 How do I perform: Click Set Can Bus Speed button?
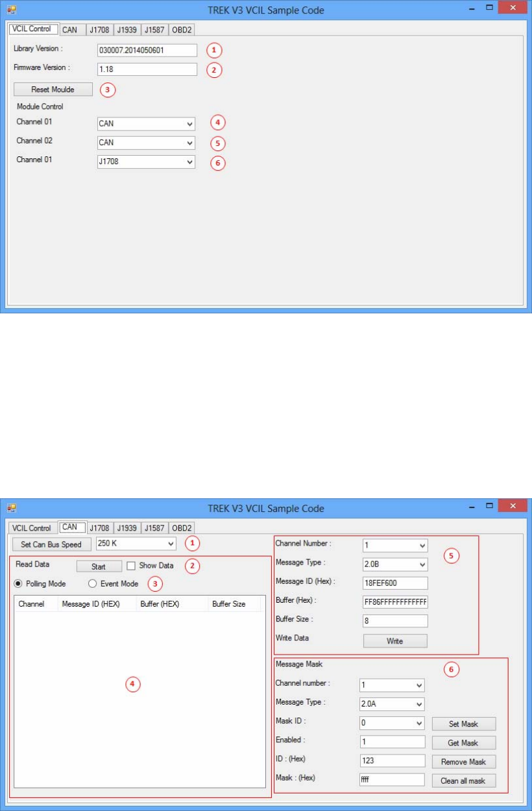click(x=52, y=544)
